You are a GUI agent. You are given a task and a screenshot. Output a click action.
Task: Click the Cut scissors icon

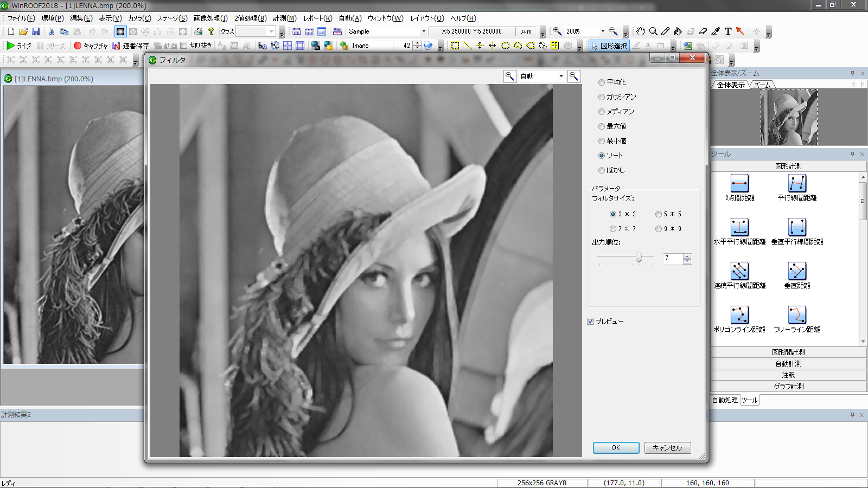click(x=52, y=31)
